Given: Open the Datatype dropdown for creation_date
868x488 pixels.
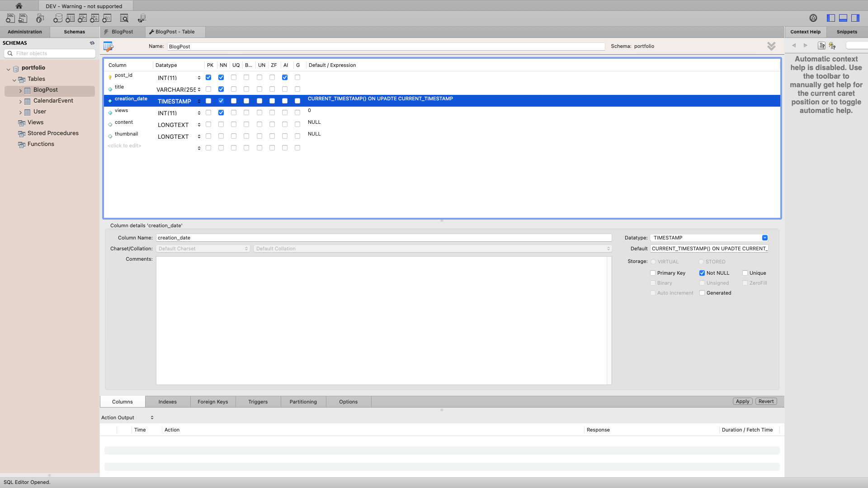Looking at the screenshot, I should coord(764,238).
